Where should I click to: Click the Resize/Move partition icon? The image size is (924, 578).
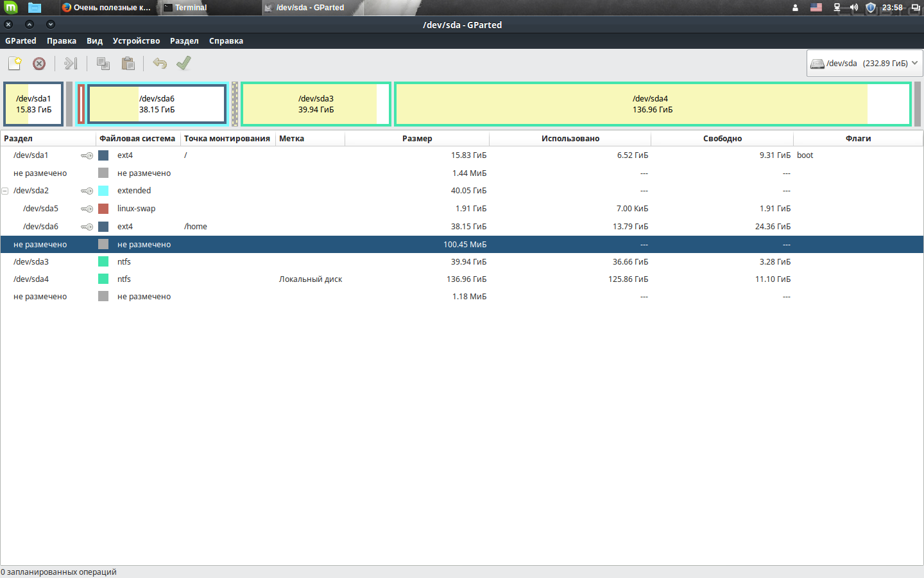click(71, 64)
